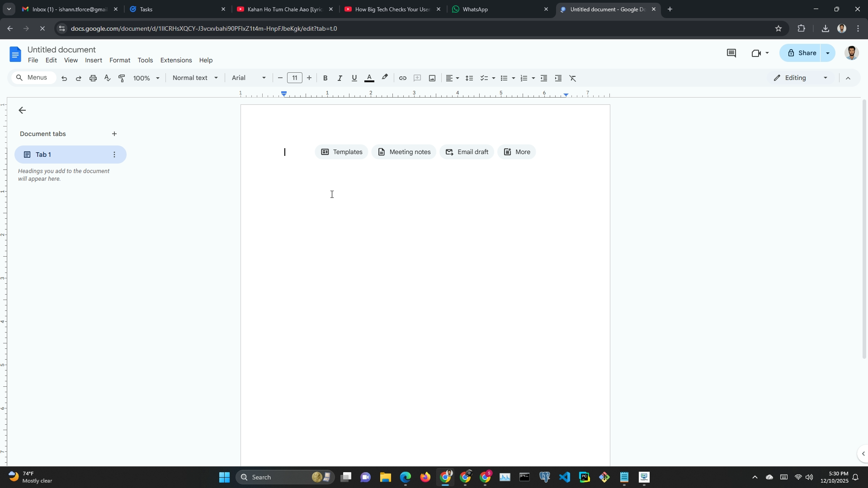
Task: Click the print icon in toolbar
Action: coord(93,78)
